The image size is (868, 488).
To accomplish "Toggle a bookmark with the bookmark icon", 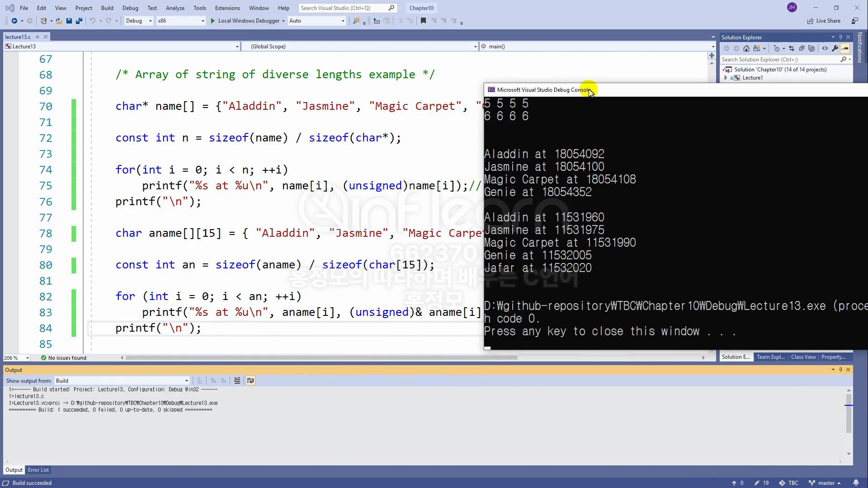I will tap(423, 21).
